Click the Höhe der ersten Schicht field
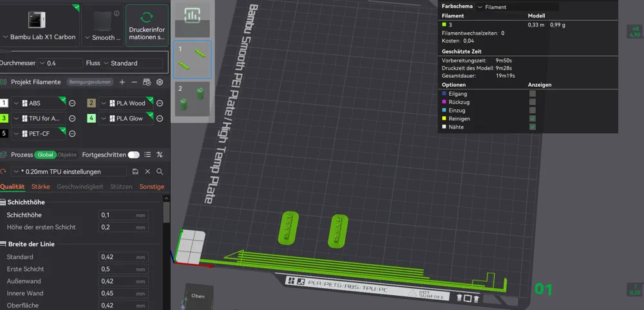 click(x=123, y=227)
